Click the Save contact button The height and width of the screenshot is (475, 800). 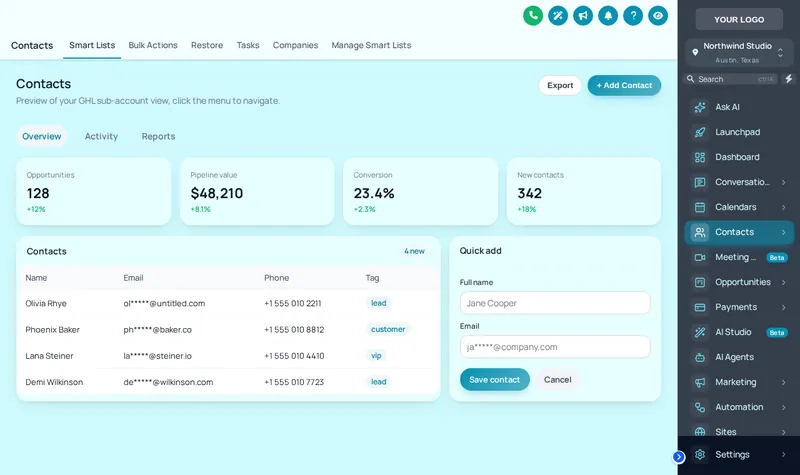494,380
